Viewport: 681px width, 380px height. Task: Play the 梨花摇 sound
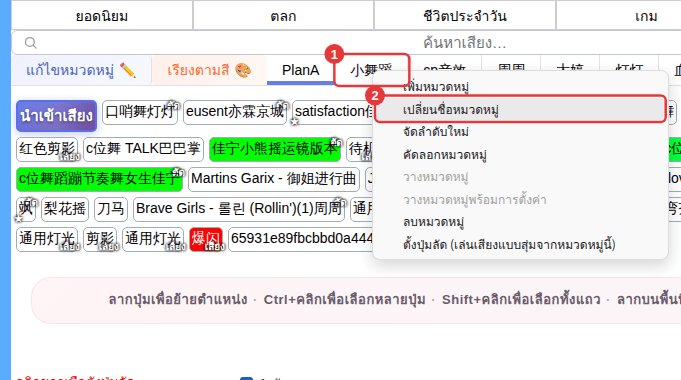[65, 209]
